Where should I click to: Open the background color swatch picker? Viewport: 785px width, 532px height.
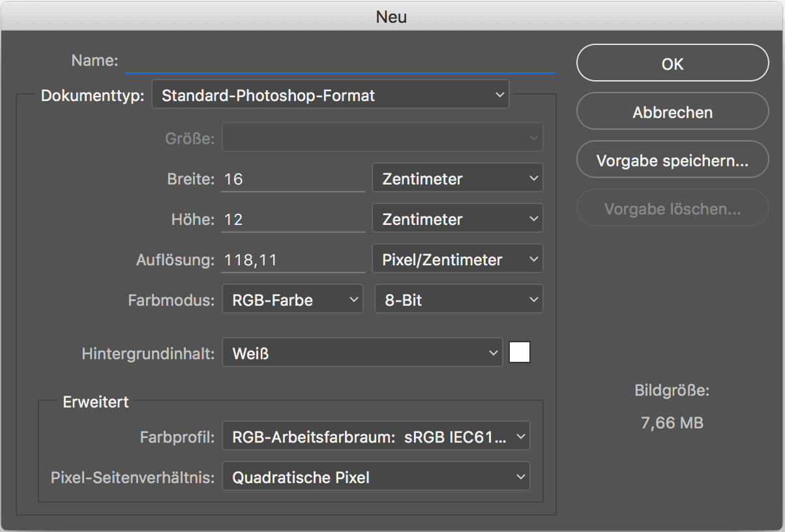pyautogui.click(x=520, y=352)
